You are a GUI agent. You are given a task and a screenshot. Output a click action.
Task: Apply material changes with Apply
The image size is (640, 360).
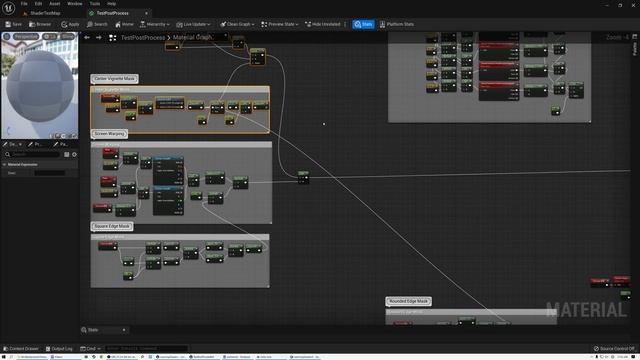point(70,24)
